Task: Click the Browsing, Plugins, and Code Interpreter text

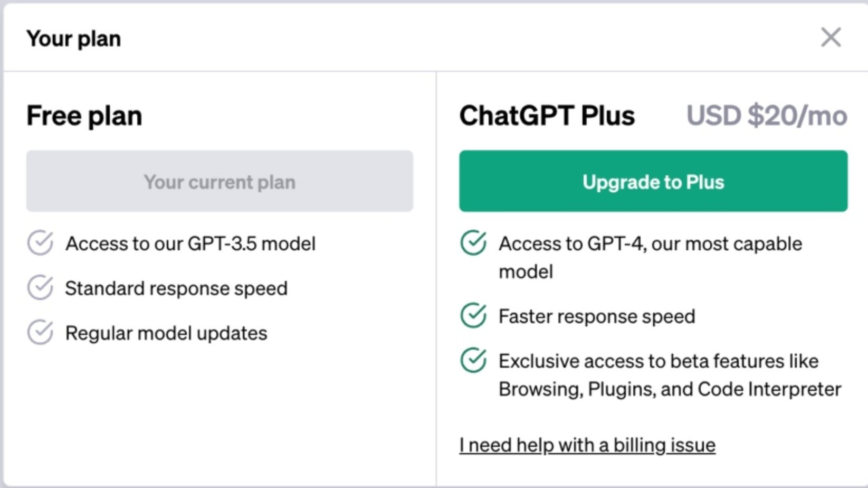Action: pos(670,389)
